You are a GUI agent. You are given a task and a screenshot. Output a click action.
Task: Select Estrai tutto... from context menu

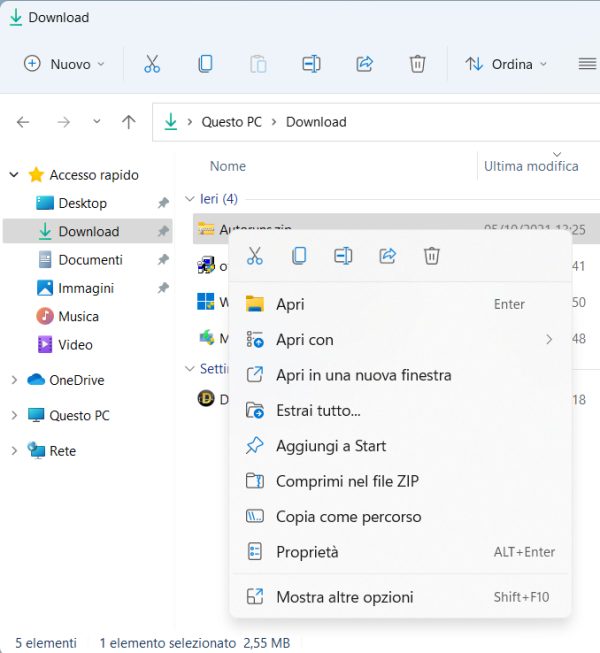click(318, 410)
